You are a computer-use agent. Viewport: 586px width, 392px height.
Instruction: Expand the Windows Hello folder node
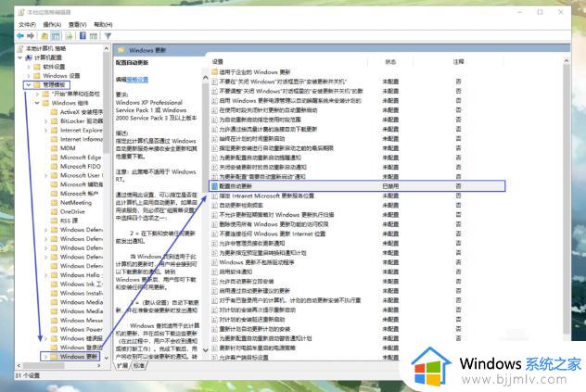(x=46, y=275)
